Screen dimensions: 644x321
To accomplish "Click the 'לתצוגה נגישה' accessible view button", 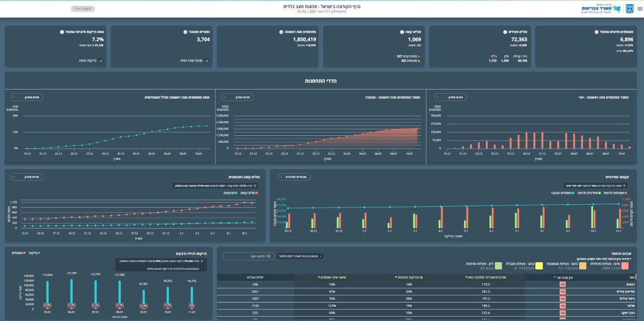I will coord(83,9).
